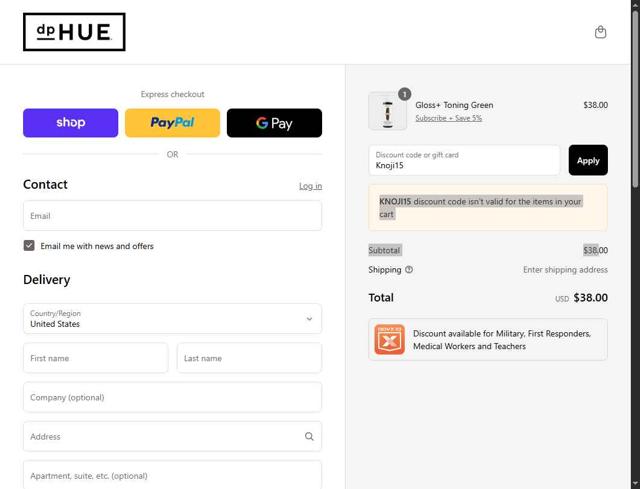Focus the First name field
Image resolution: width=640 pixels, height=489 pixels.
96,358
